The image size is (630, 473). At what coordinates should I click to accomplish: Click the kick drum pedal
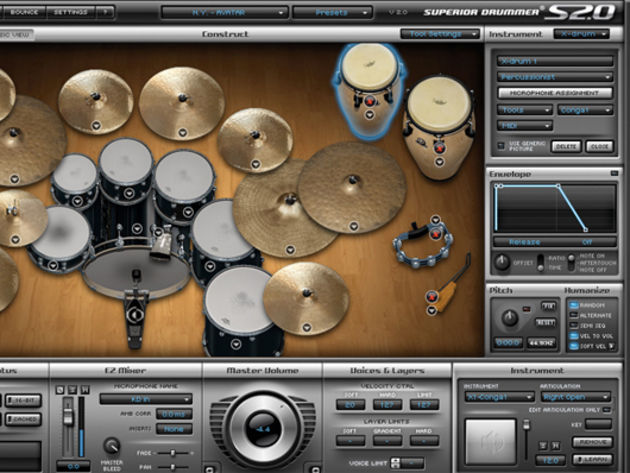pyautogui.click(x=135, y=317)
